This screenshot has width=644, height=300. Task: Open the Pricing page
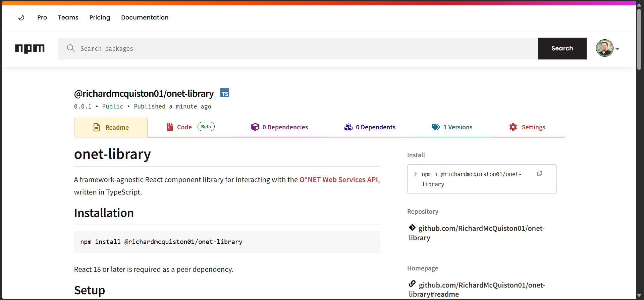[100, 17]
